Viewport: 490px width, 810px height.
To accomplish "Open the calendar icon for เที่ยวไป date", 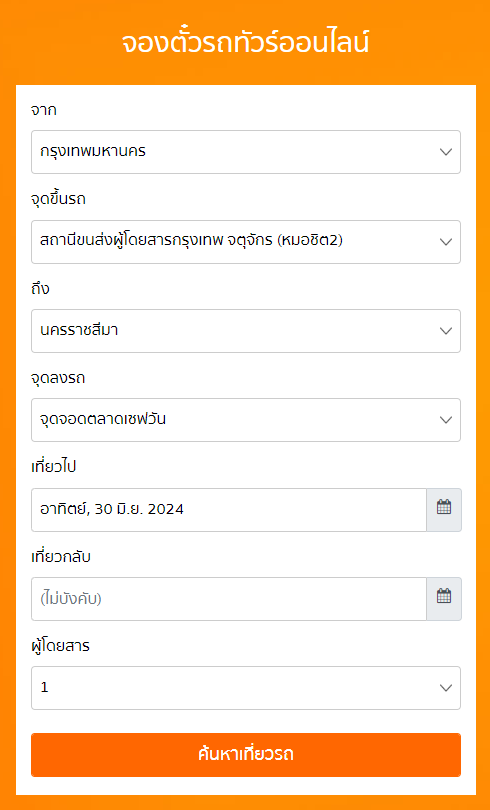I will 444,509.
